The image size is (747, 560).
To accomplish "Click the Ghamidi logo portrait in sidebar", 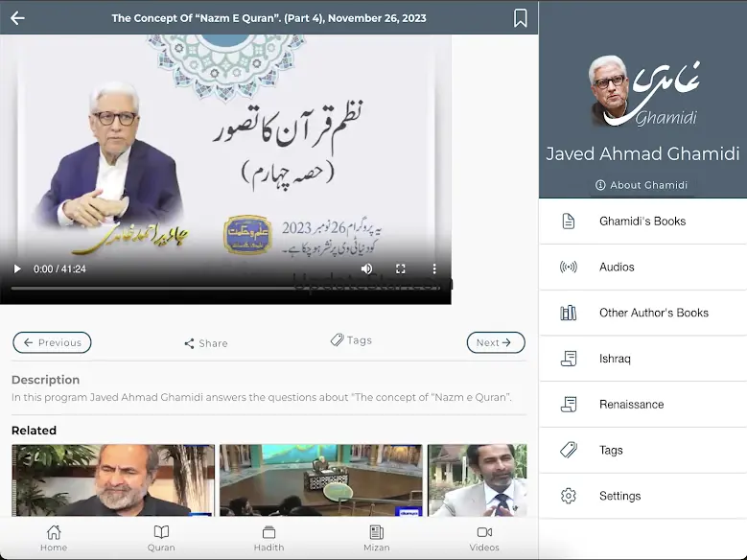I will pos(643,92).
